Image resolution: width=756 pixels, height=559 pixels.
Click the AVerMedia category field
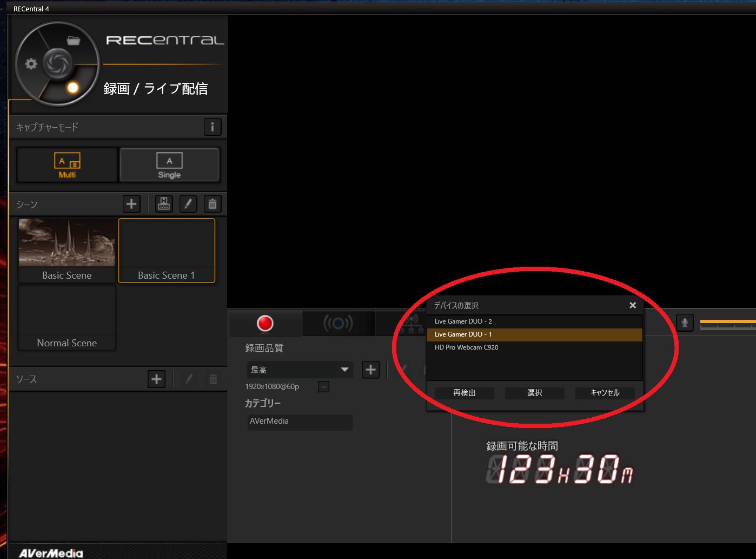click(300, 422)
